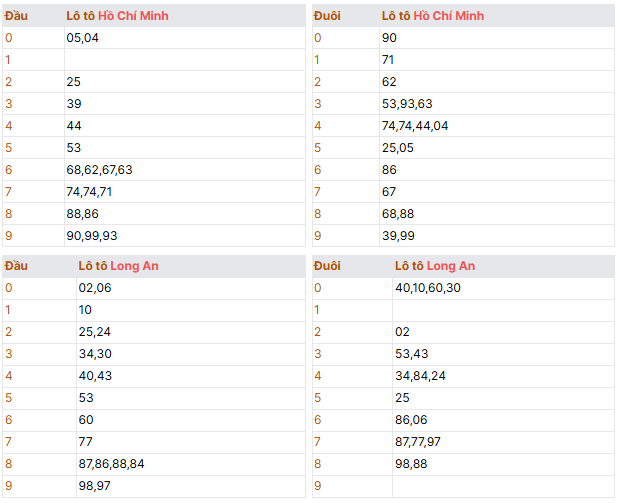The image size is (620, 503).
Task: Click the Hồ Chí Minh link in Đuôi header
Action: click(448, 16)
